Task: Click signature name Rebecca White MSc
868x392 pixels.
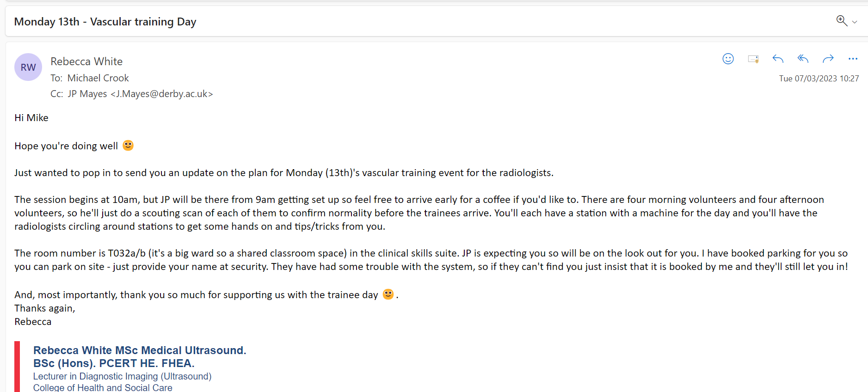Action: (139, 350)
